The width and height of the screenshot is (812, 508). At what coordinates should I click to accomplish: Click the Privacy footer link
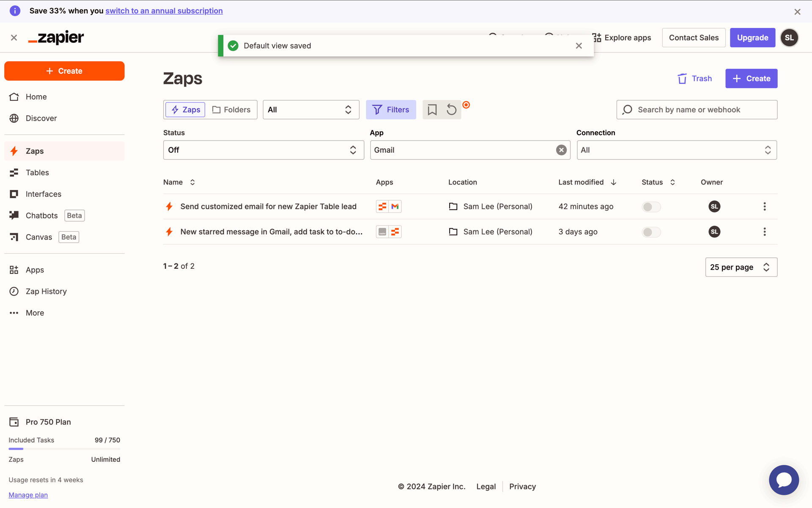click(x=522, y=486)
